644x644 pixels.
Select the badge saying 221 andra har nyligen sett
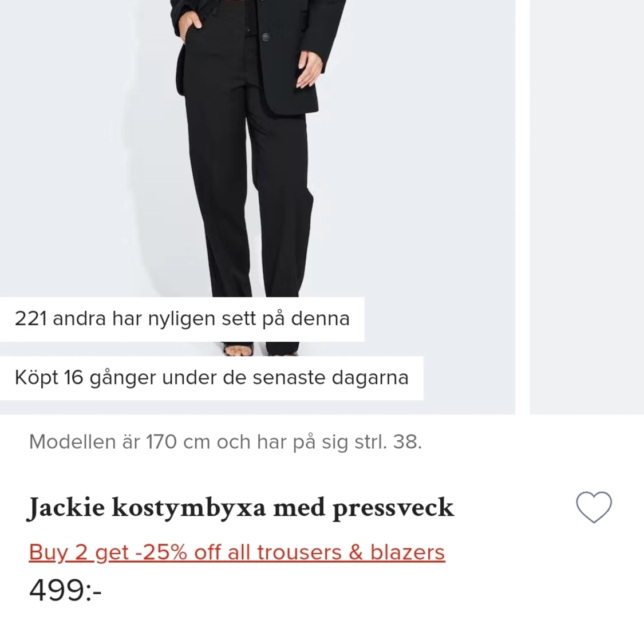point(181,318)
